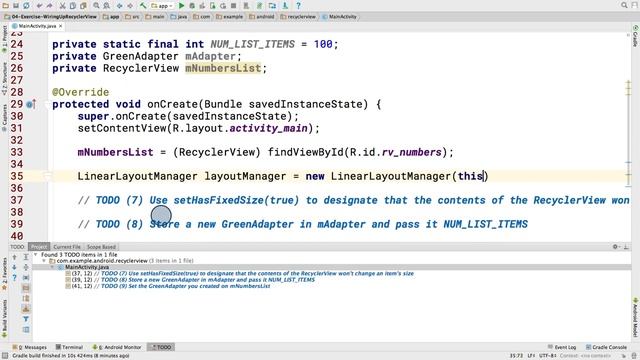Click the SDK Manager download icon
This screenshot has height=360, width=640.
pos(285,6)
